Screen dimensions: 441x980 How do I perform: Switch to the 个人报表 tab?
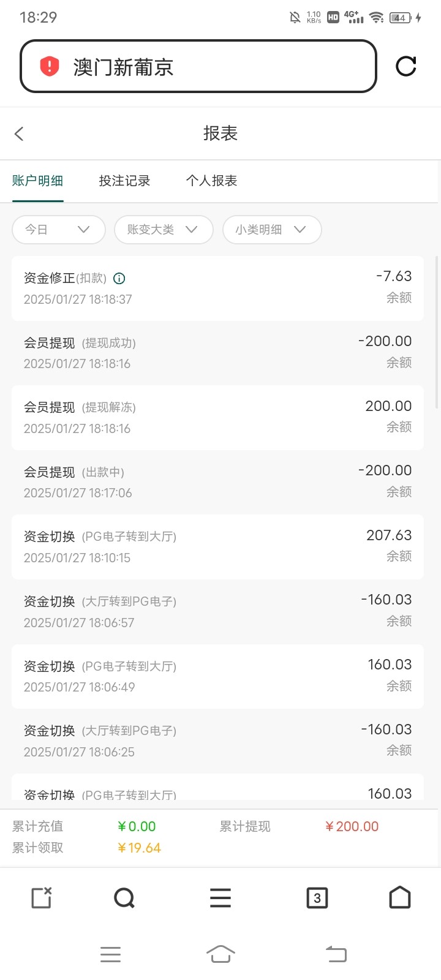[x=211, y=181]
